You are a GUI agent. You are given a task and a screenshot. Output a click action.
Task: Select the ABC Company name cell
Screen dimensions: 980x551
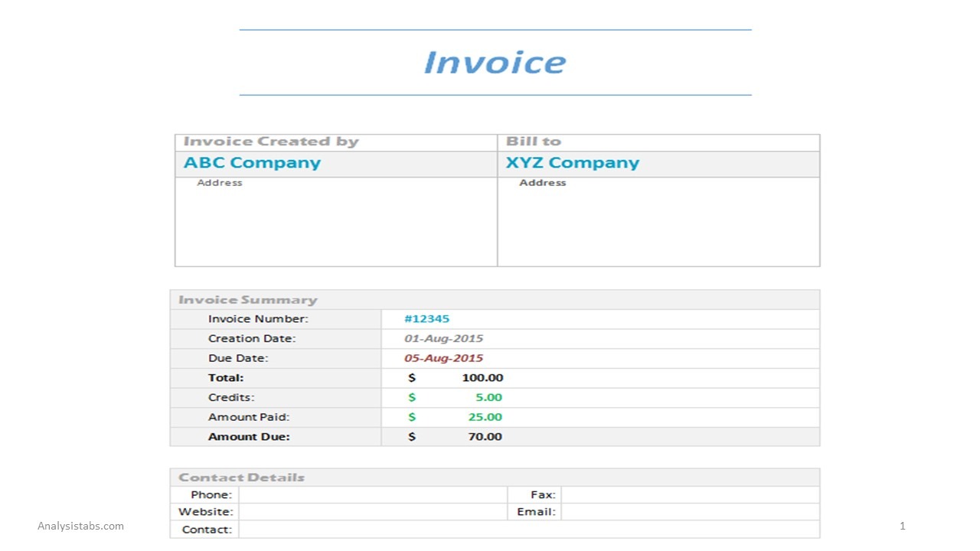pyautogui.click(x=336, y=164)
